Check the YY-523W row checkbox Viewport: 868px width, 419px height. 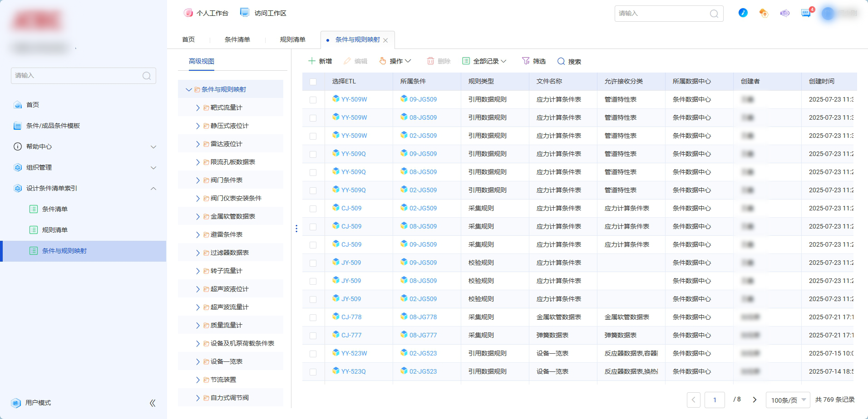313,354
